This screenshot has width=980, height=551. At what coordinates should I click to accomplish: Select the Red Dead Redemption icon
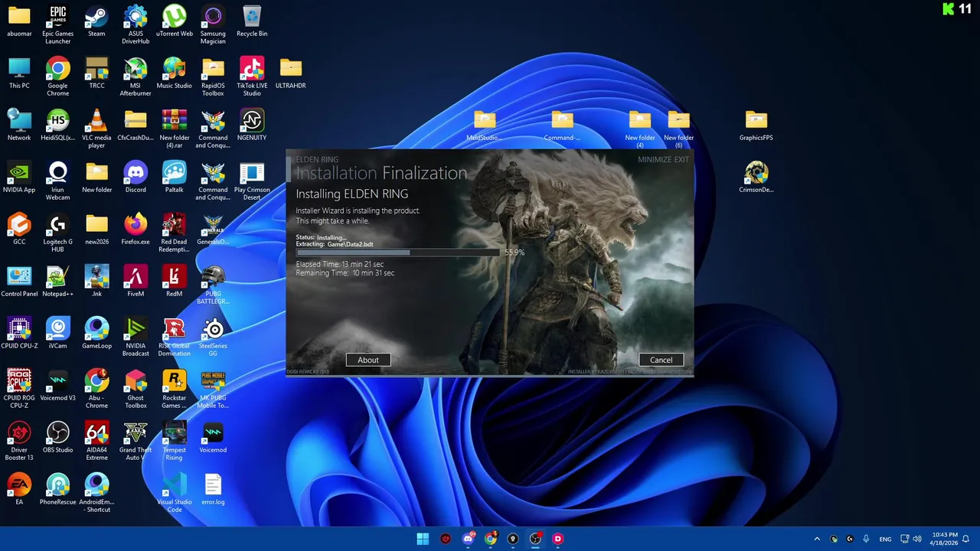coord(175,233)
